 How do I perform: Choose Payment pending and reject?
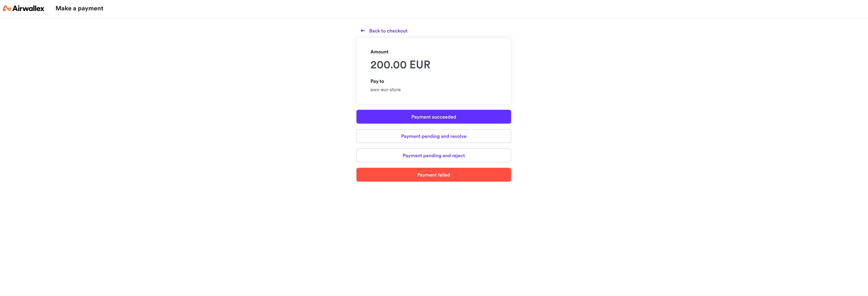point(433,155)
